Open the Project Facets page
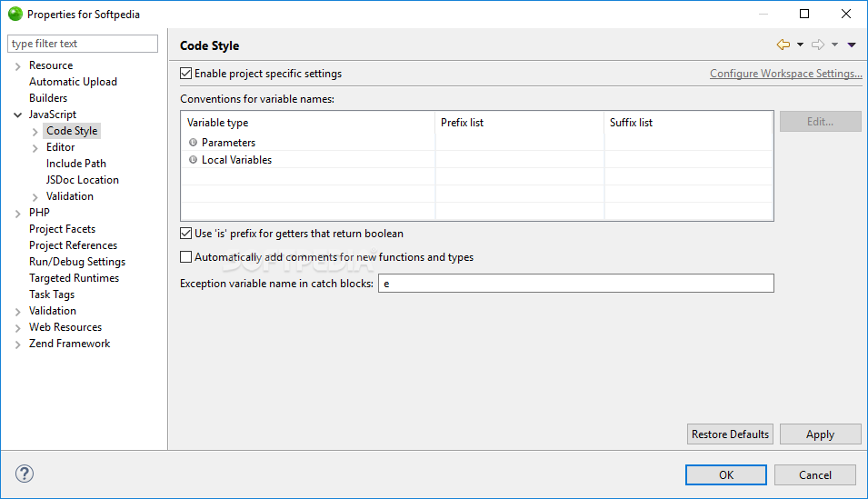Image resolution: width=868 pixels, height=499 pixels. click(62, 229)
